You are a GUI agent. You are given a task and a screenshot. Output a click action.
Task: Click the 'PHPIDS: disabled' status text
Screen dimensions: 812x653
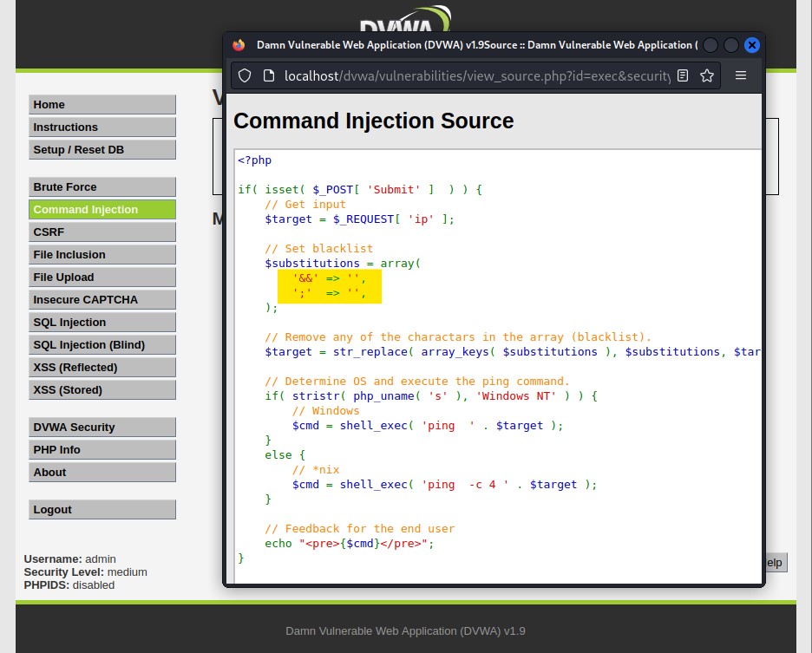point(69,585)
